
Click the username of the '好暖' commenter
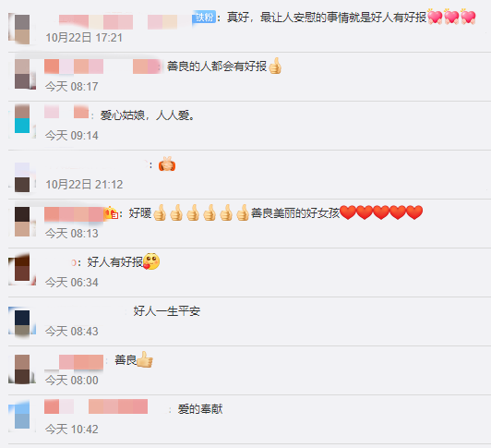[x=74, y=214]
